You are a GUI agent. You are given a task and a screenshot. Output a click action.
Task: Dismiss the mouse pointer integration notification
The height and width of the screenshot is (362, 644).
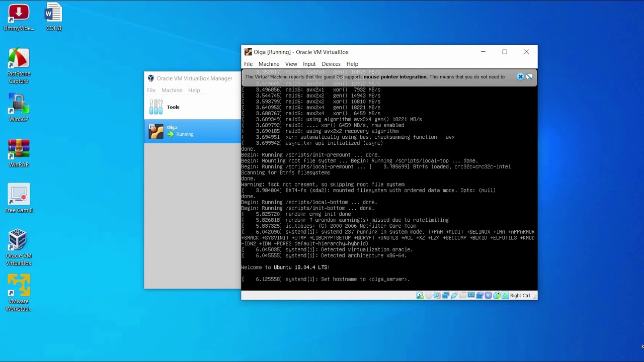click(x=520, y=77)
